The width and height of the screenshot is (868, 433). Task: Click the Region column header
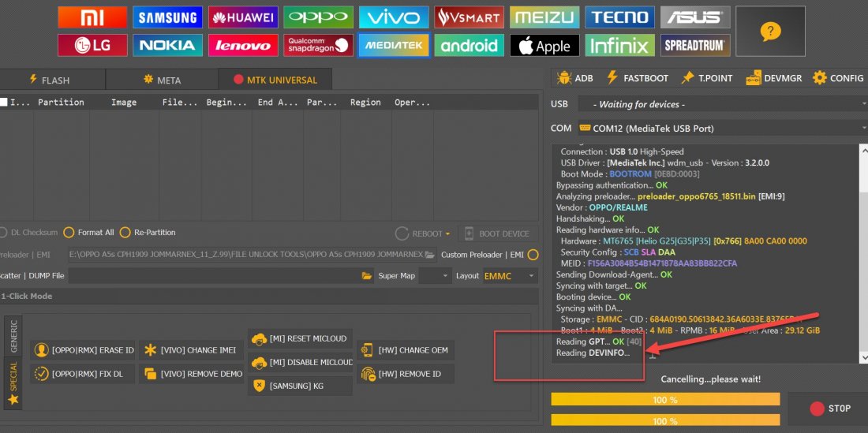(365, 103)
